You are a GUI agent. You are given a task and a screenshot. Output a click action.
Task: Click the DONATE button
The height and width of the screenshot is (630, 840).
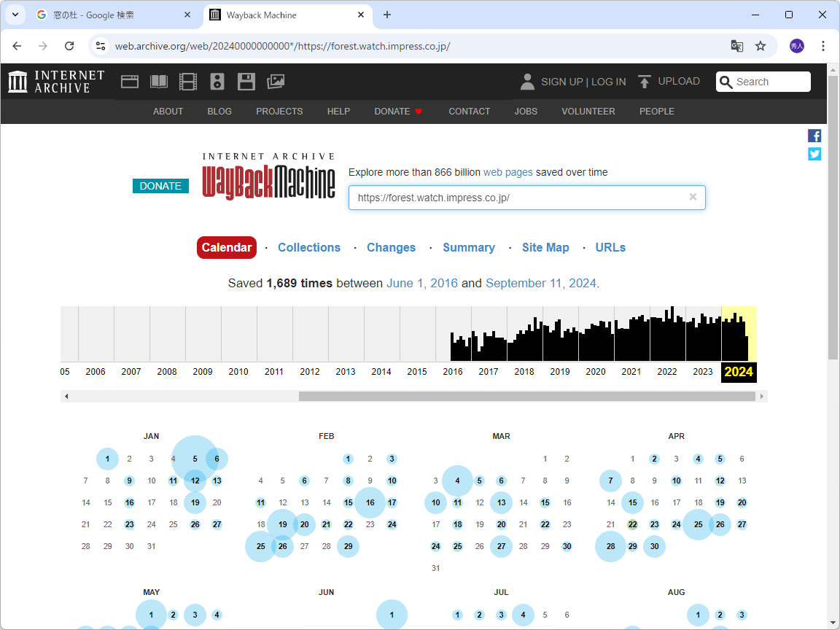pos(160,186)
